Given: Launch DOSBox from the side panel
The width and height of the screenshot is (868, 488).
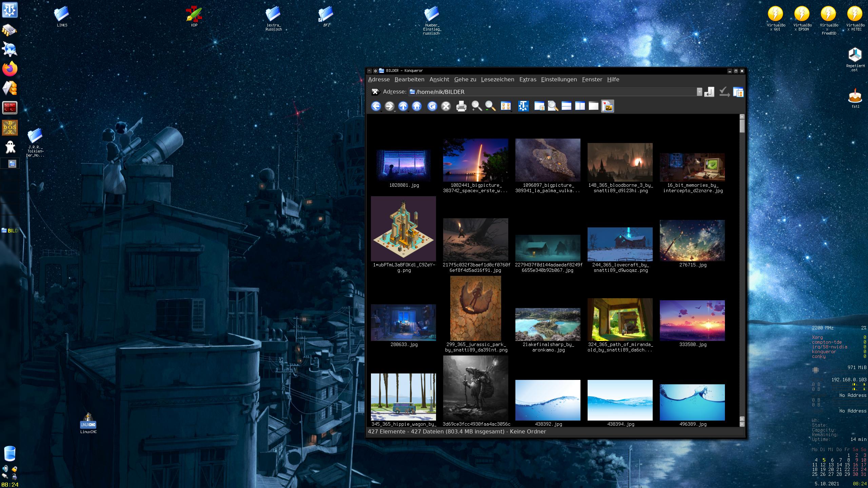Looking at the screenshot, I should point(9,128).
